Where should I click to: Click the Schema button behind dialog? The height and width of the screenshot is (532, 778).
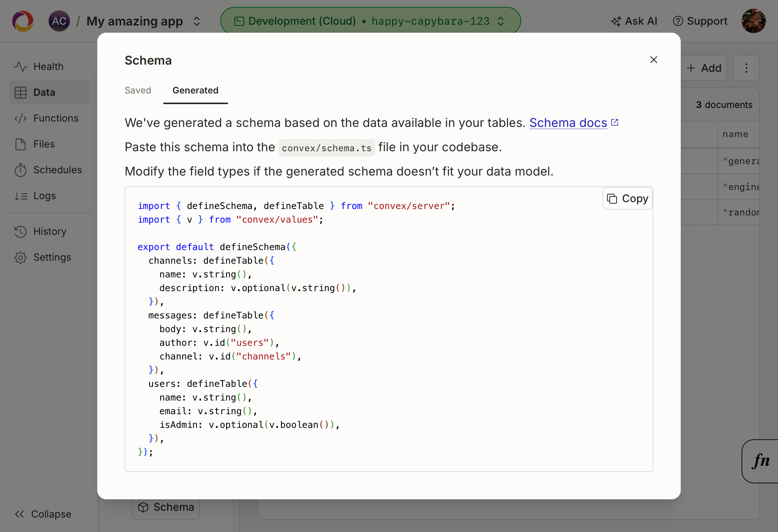[166, 508]
